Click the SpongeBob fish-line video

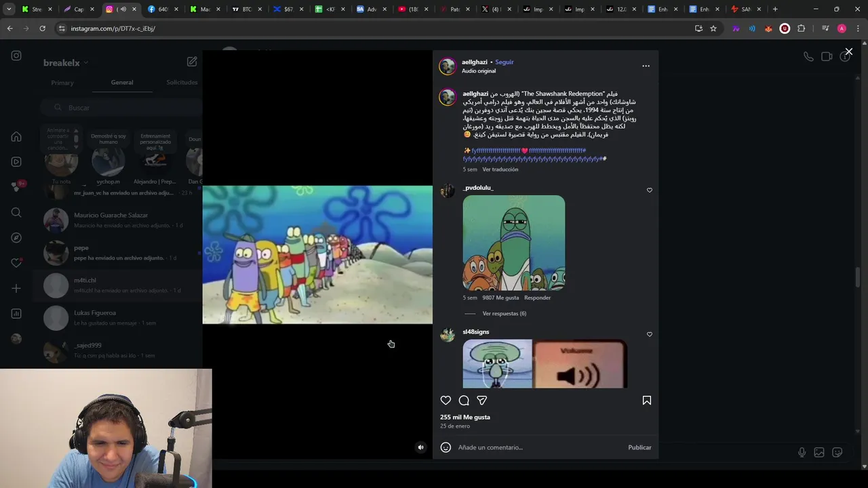point(317,255)
